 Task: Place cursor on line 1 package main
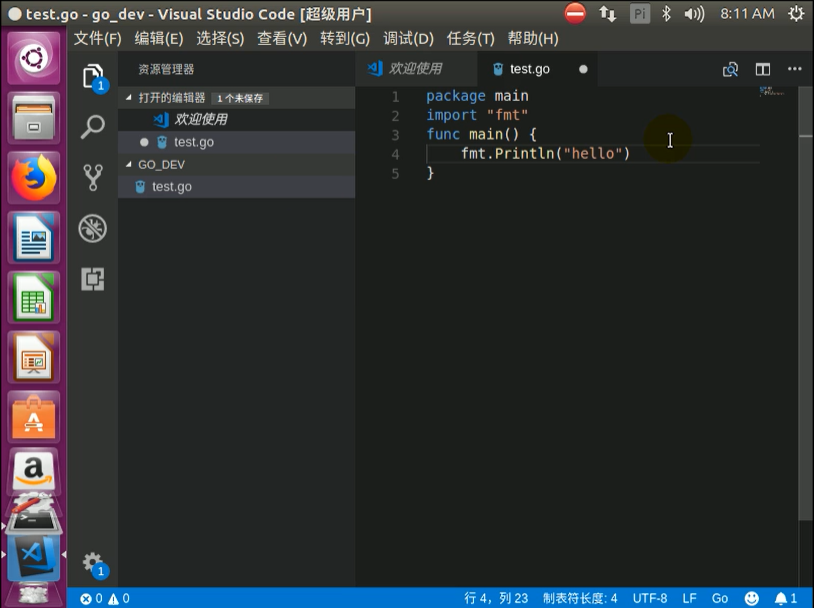[477, 96]
